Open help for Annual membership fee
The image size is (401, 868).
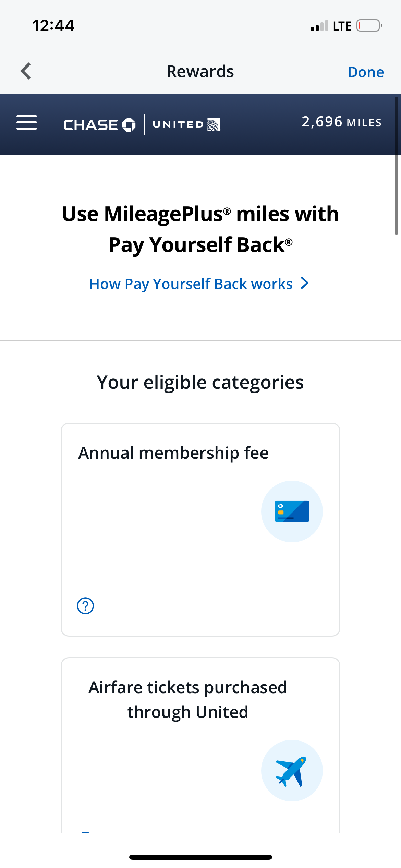[85, 606]
